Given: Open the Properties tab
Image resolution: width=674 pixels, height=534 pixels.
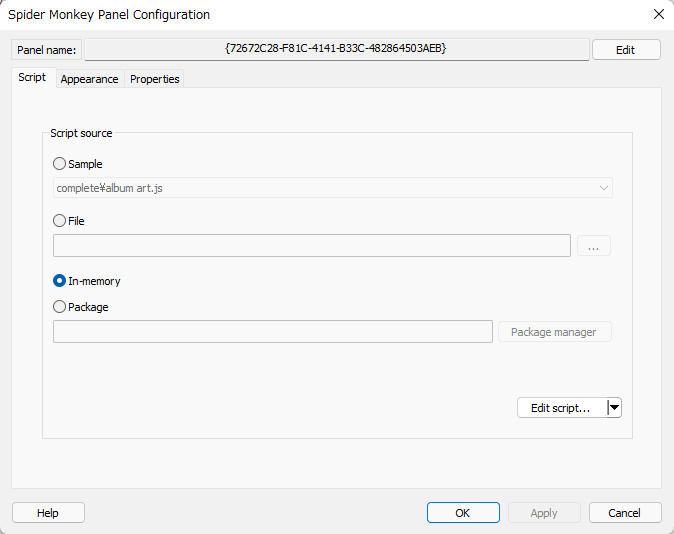Looking at the screenshot, I should point(154,79).
